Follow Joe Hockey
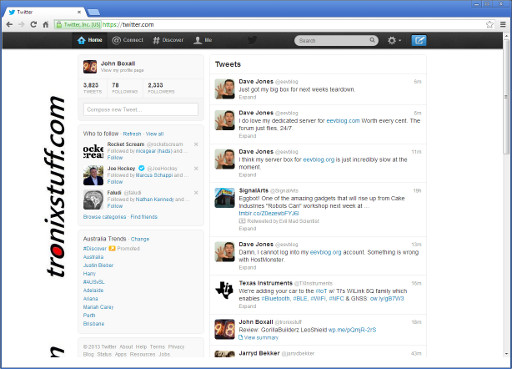The width and height of the screenshot is (512, 369). [x=115, y=182]
